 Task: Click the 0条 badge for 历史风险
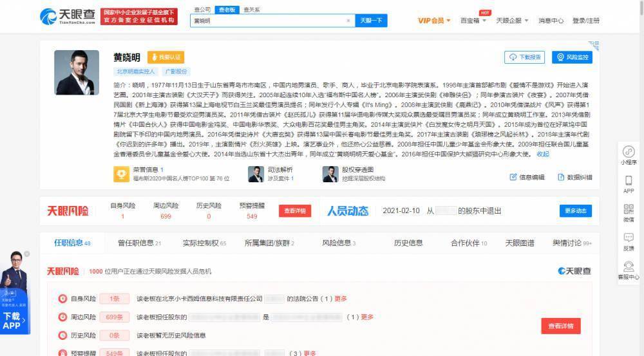click(x=114, y=335)
